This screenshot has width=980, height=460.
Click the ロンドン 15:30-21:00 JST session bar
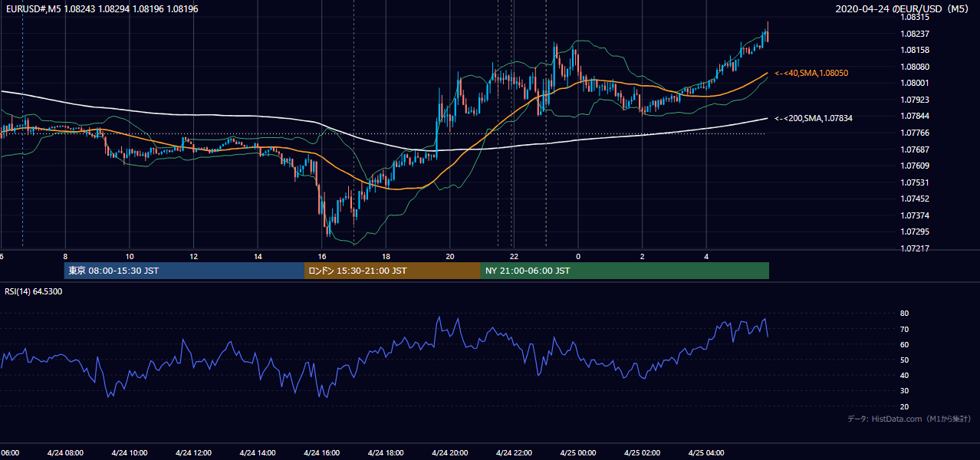click(393, 271)
